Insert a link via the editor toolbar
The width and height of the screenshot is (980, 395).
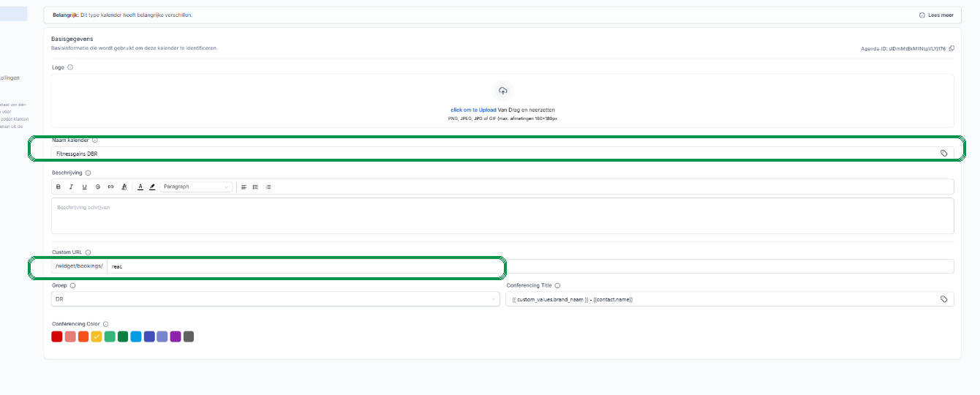(x=110, y=187)
